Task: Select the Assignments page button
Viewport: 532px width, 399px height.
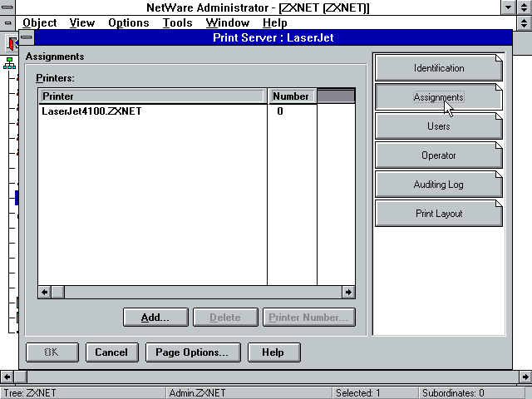Action: point(438,97)
